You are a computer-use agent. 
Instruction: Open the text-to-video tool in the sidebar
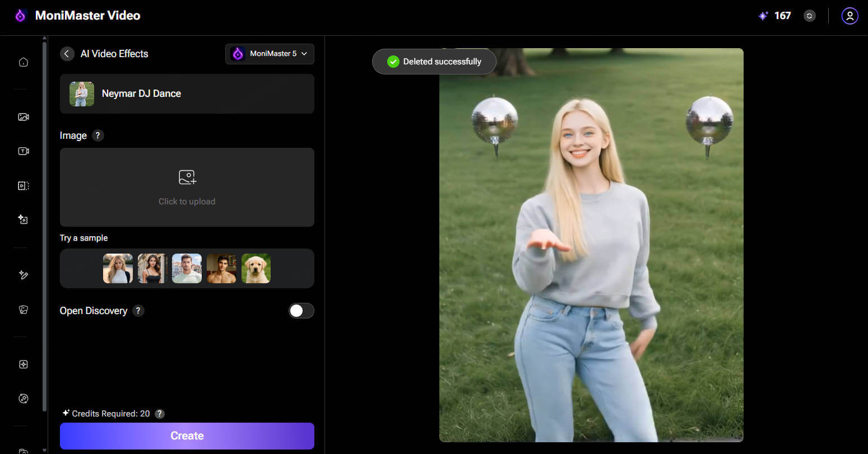[23, 151]
